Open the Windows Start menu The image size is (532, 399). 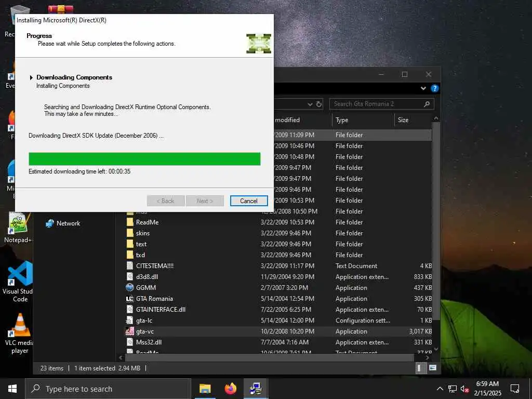coord(12,389)
